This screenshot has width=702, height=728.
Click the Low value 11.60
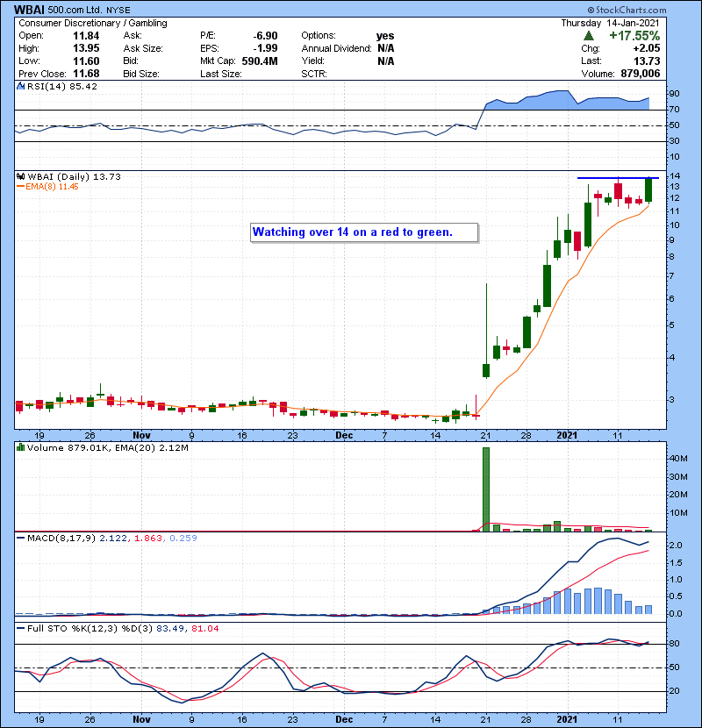pyautogui.click(x=86, y=61)
